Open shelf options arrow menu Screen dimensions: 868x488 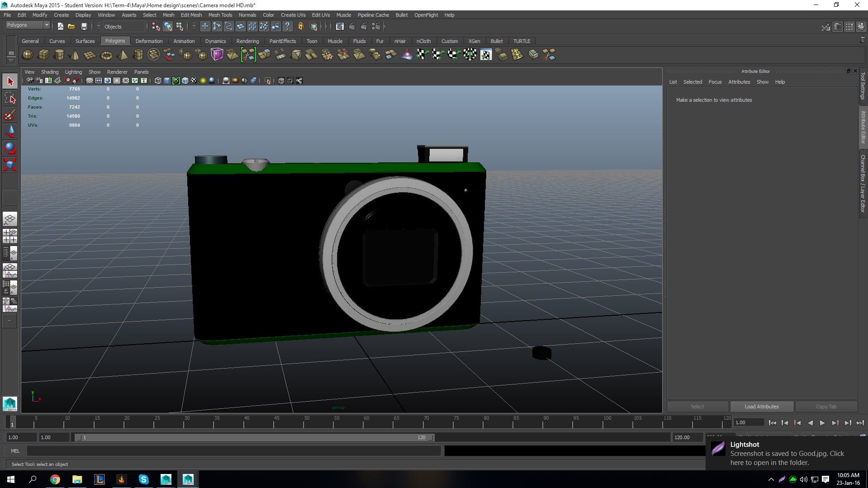(x=11, y=60)
